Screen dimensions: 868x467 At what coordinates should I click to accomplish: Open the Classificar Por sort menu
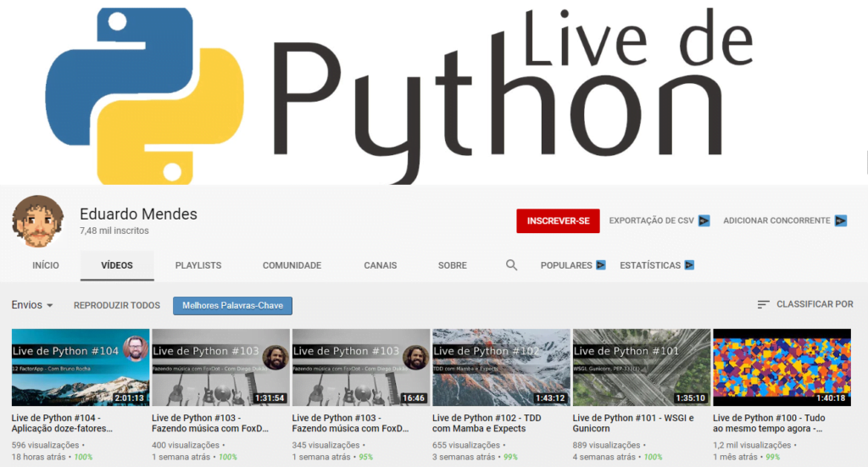[x=814, y=304]
